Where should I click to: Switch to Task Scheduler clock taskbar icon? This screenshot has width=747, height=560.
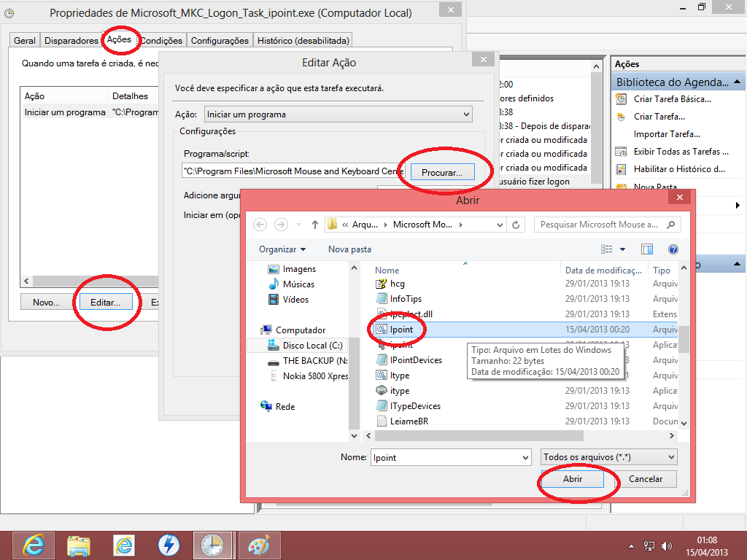pos(212,545)
